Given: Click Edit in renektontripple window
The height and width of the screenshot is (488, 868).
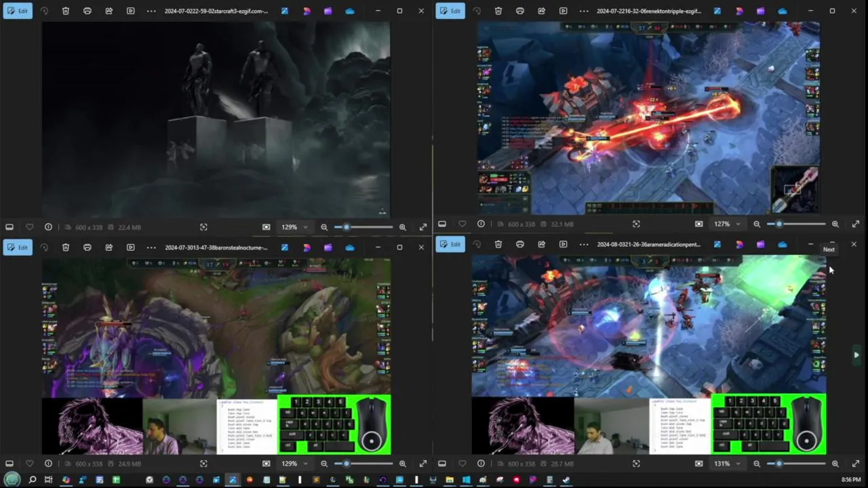Looking at the screenshot, I should [450, 11].
